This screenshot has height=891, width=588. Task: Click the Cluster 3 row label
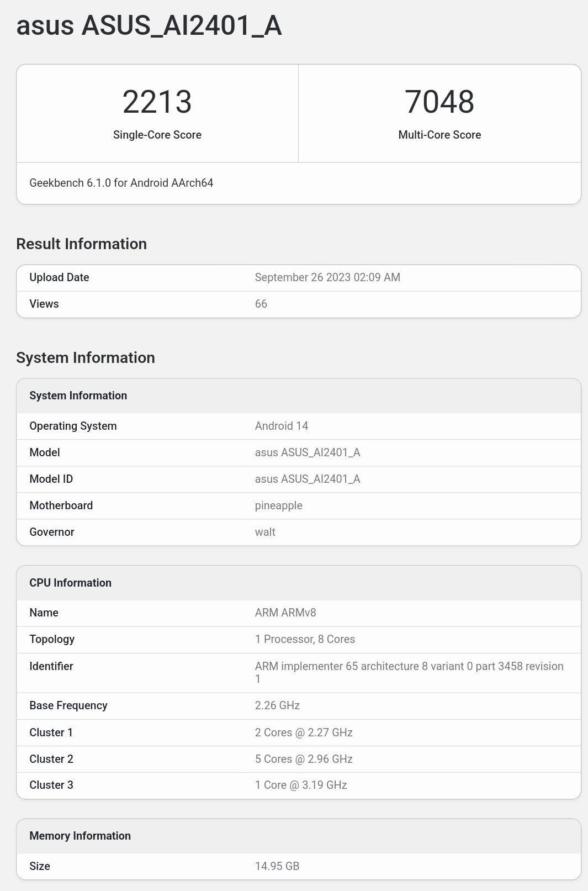51,785
